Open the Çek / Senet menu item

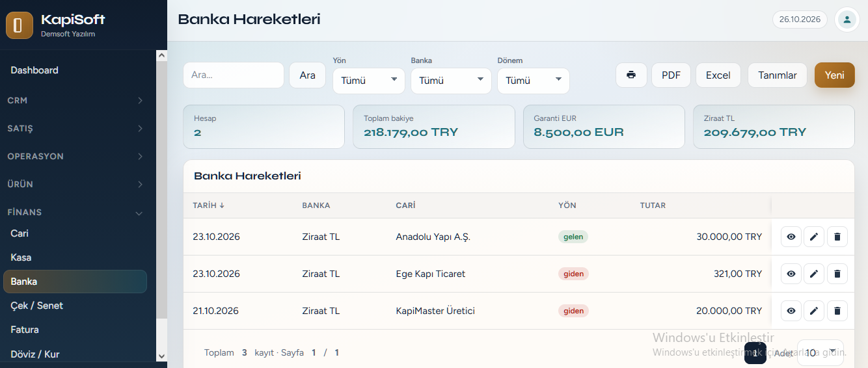click(x=75, y=306)
